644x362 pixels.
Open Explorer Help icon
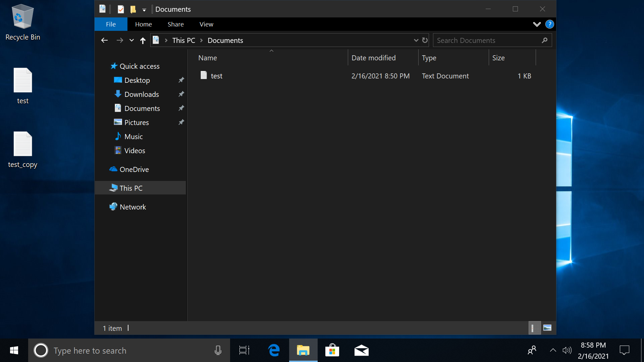549,24
